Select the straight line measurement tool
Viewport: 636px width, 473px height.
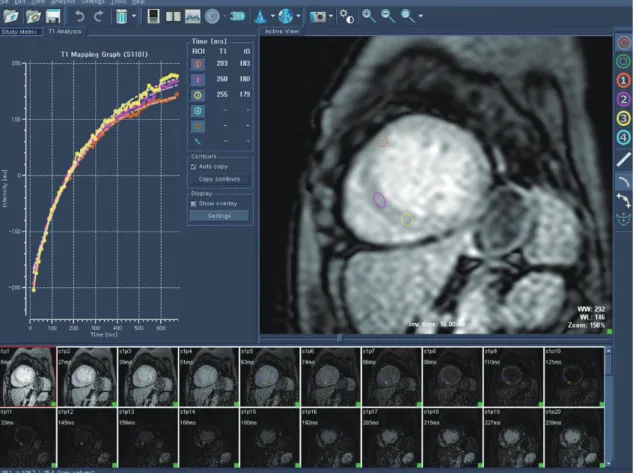624,159
